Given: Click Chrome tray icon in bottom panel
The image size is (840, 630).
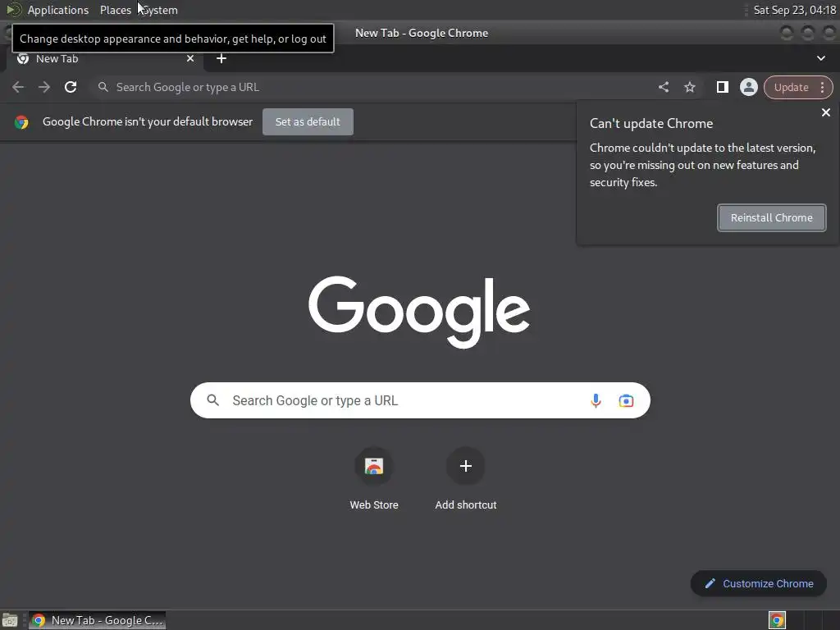Looking at the screenshot, I should point(777,620).
